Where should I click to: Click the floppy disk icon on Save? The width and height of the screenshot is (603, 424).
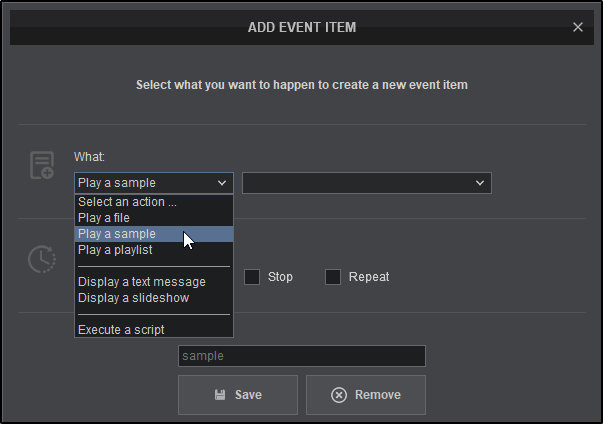(219, 395)
